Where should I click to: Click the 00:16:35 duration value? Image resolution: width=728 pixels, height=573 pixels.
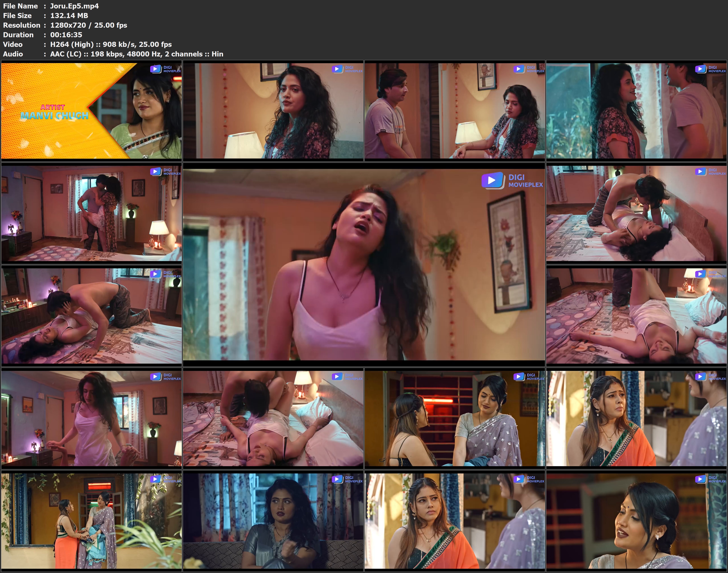(x=66, y=35)
